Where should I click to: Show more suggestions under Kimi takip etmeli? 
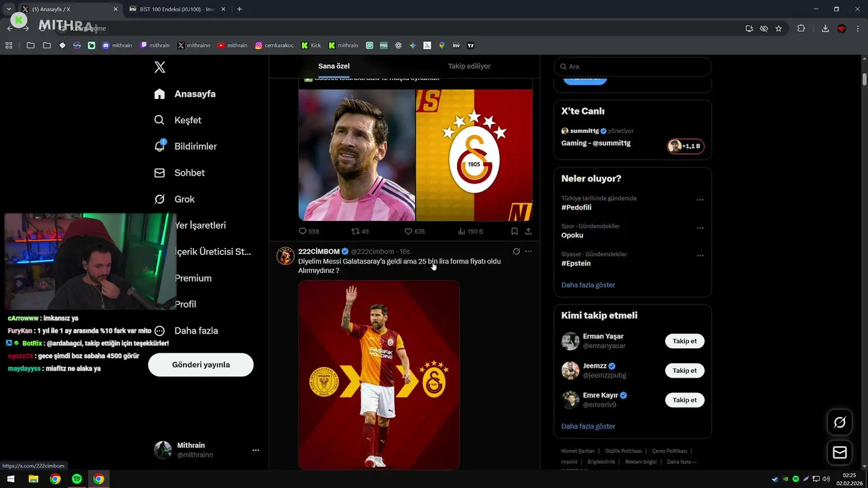pos(588,426)
